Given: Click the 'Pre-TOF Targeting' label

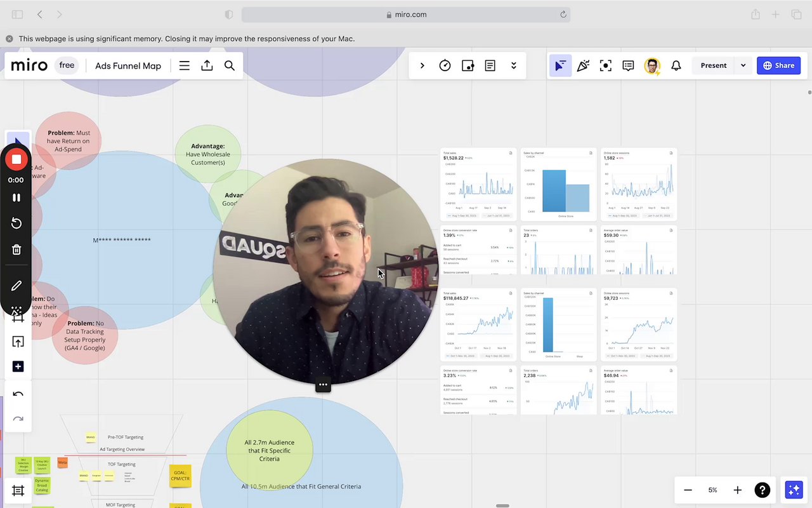Looking at the screenshot, I should 126,437.
